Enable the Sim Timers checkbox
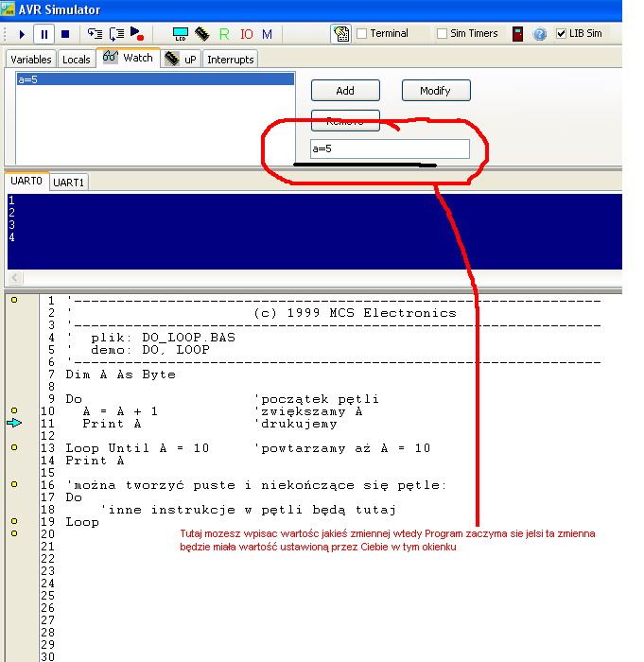This screenshot has width=644, height=662. [442, 33]
